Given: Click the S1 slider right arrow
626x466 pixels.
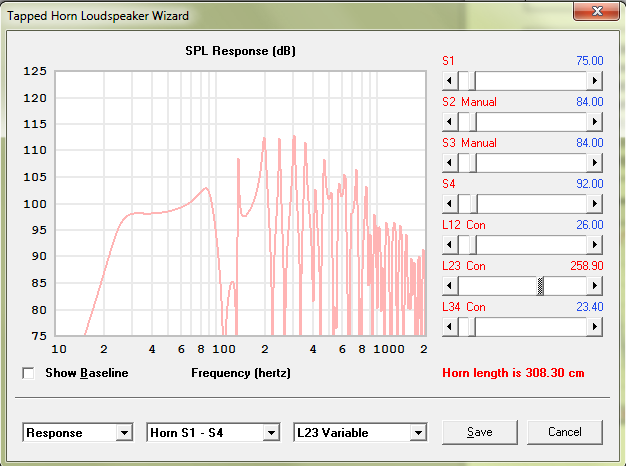Looking at the screenshot, I should (594, 81).
